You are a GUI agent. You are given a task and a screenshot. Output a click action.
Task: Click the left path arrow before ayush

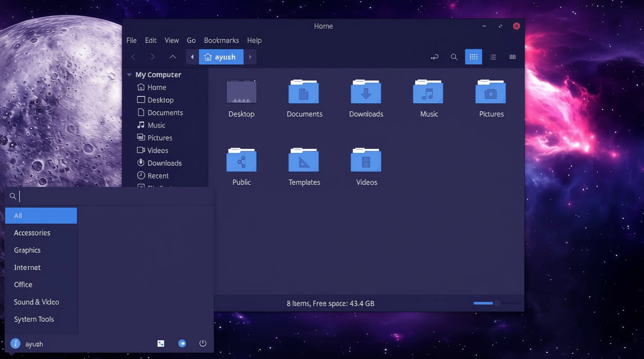pos(192,57)
